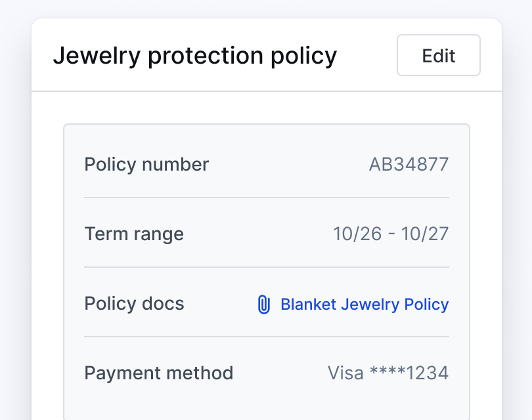Viewport: 532px width, 420px height.
Task: Click the Edit button
Action: [438, 55]
